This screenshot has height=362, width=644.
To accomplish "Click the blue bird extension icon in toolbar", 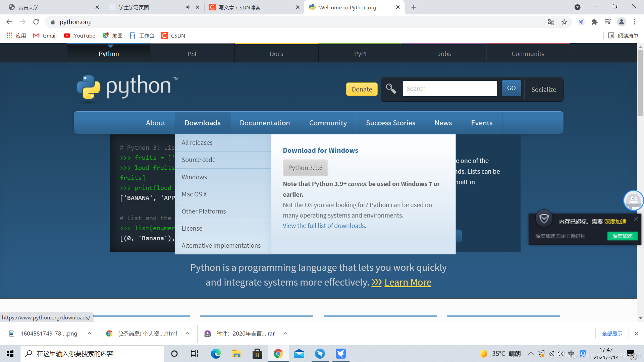I will point(581,22).
